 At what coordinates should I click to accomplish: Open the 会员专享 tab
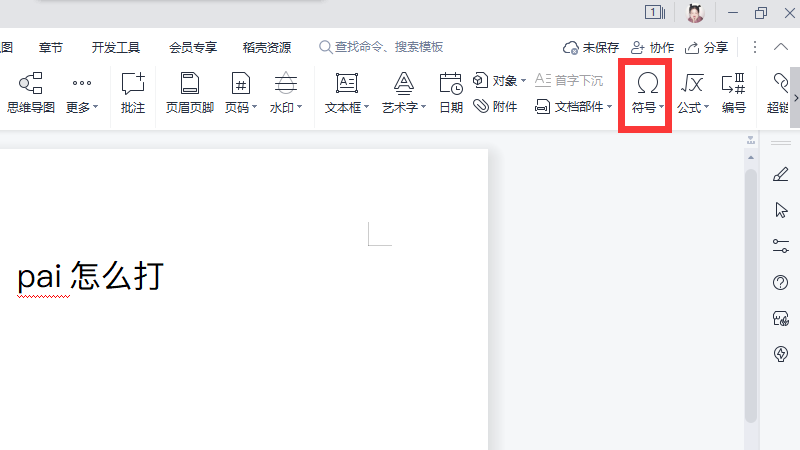193,47
